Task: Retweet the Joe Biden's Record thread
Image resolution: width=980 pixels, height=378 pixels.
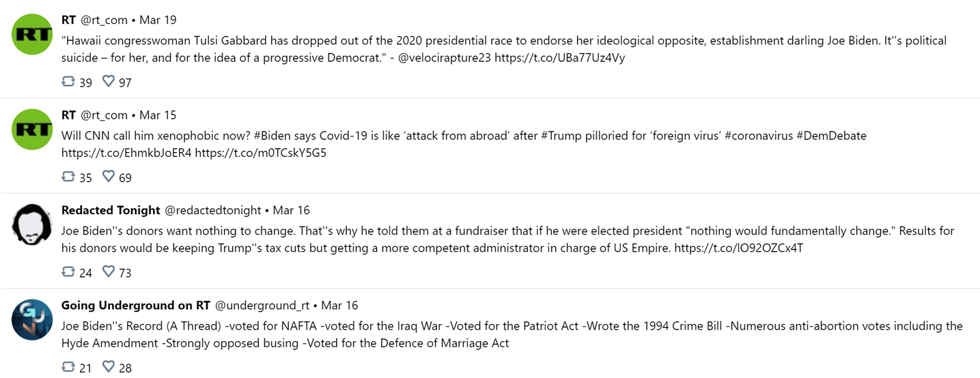Action: point(68,367)
